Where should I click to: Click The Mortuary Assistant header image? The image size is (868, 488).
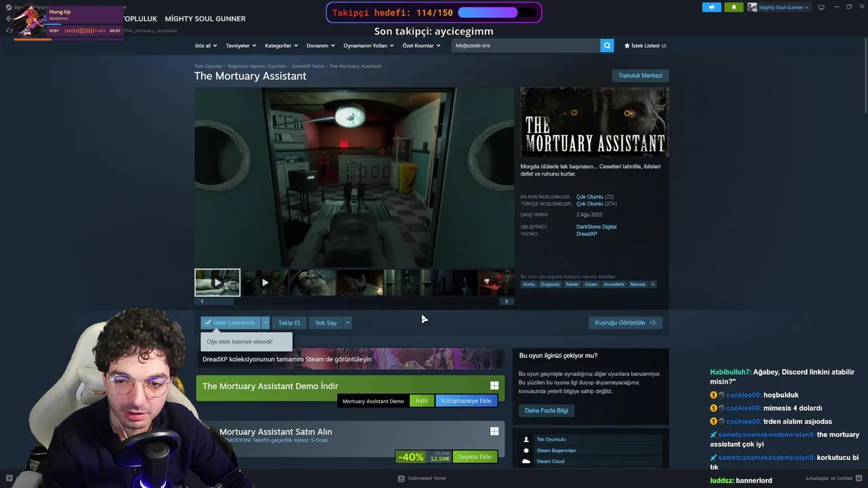click(x=595, y=123)
